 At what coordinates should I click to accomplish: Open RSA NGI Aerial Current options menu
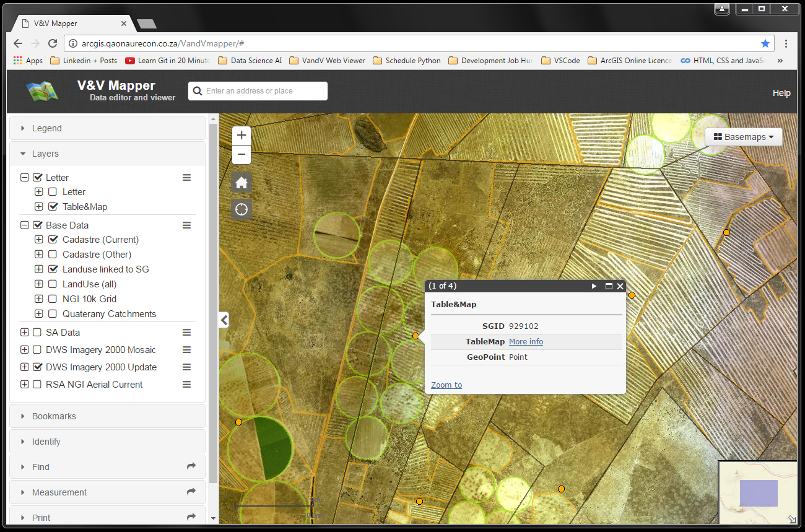186,385
